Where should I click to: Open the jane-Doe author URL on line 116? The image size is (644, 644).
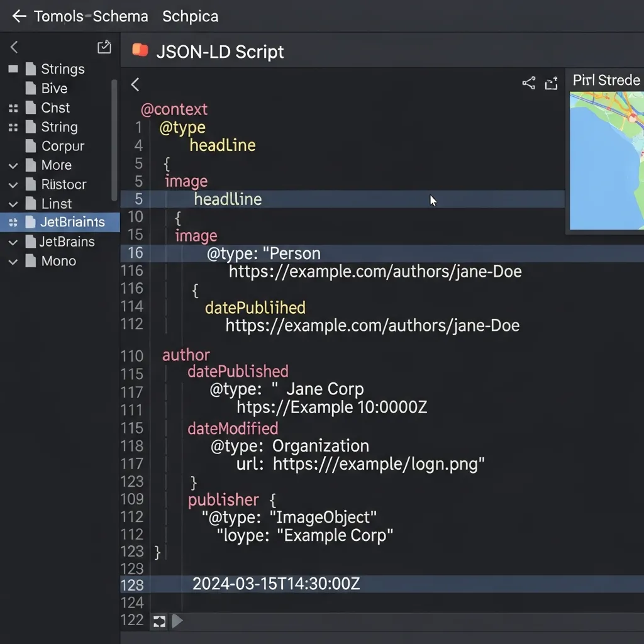pos(375,272)
